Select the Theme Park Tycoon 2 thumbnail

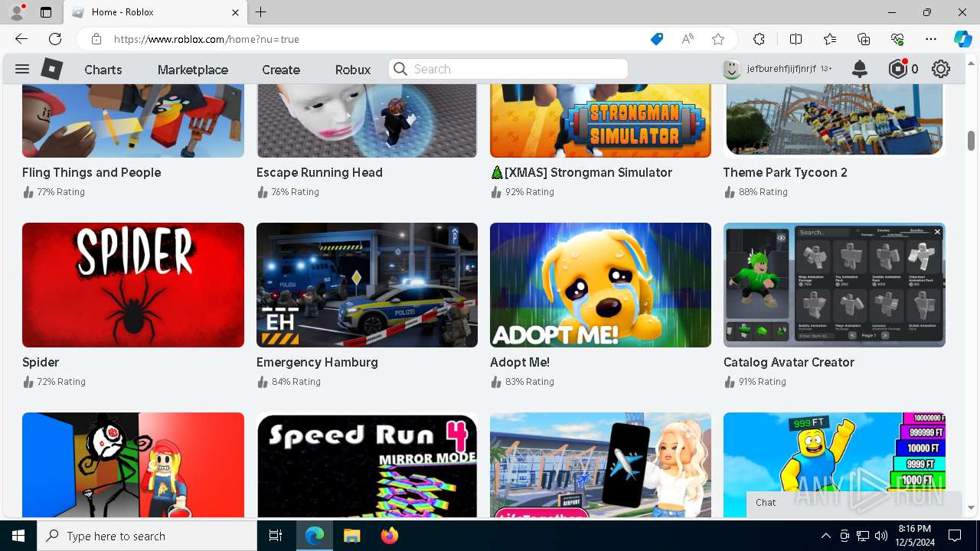pyautogui.click(x=835, y=120)
